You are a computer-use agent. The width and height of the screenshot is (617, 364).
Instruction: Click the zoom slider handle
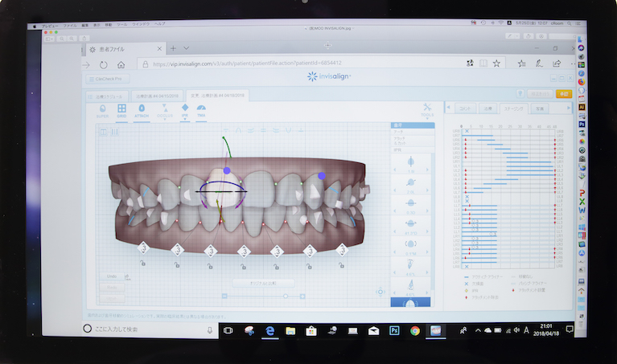point(286,296)
